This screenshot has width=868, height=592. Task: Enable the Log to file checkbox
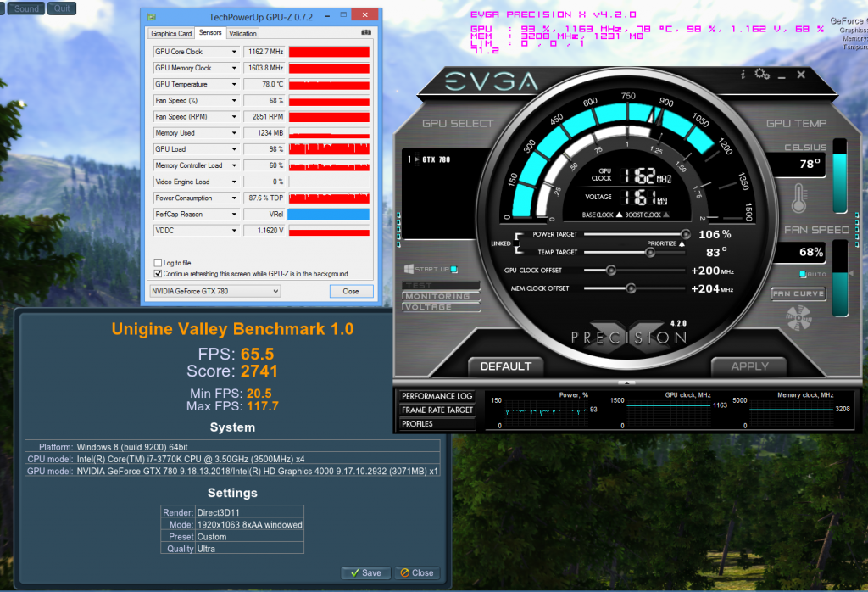pos(158,263)
